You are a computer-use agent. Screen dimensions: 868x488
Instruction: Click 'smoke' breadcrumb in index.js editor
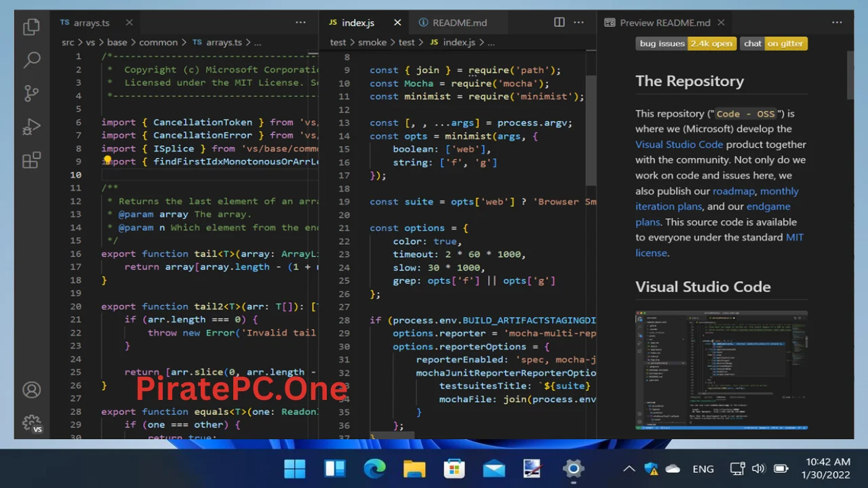click(372, 42)
